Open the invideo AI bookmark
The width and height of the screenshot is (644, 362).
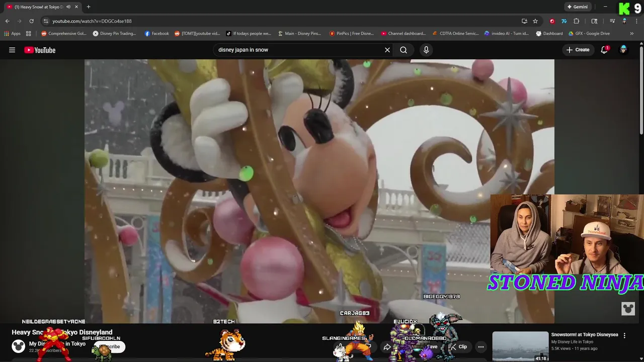point(507,34)
